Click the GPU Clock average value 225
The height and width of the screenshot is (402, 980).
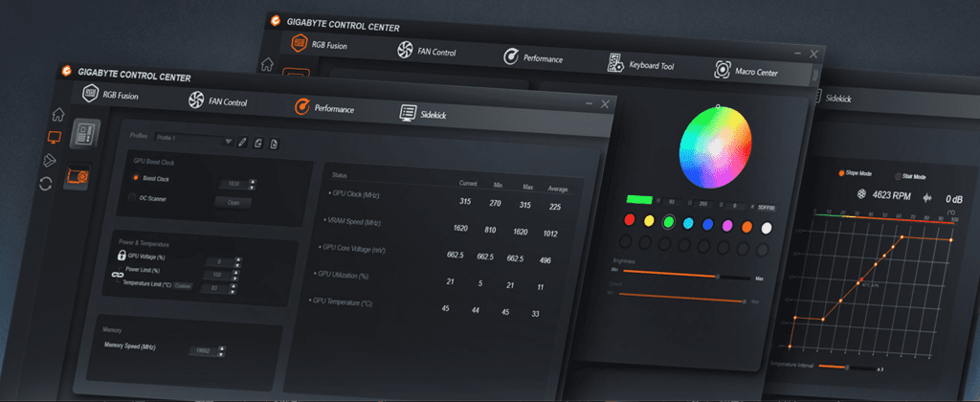coord(555,207)
